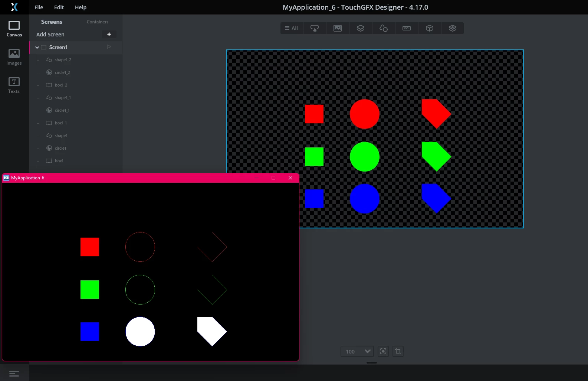Open the Help menu

(81, 7)
